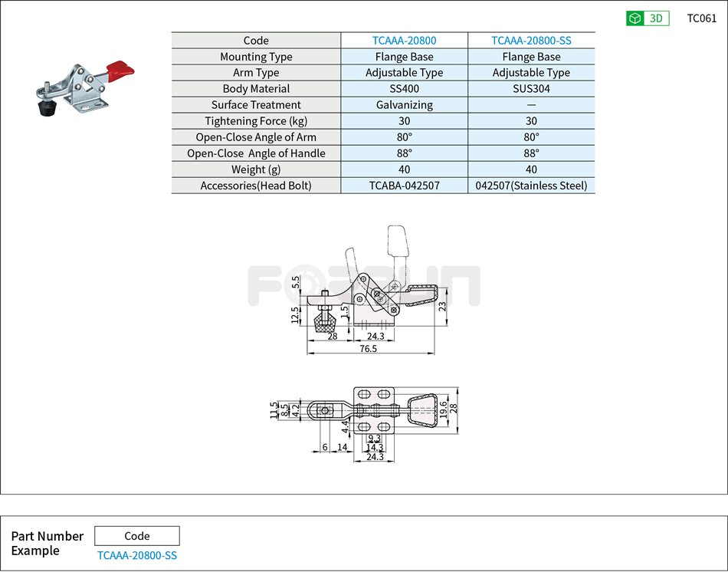Click the green cube badge icon
This screenshot has width=728, height=572.
635,17
